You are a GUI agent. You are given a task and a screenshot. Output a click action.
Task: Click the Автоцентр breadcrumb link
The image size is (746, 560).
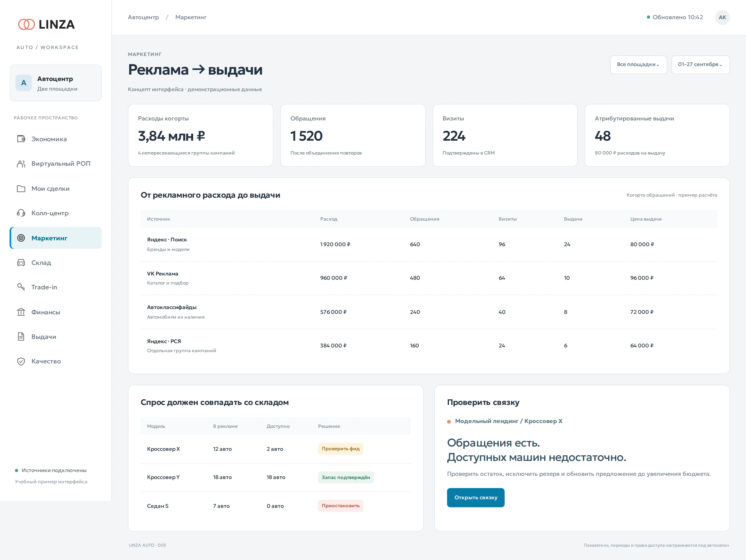pyautogui.click(x=143, y=17)
